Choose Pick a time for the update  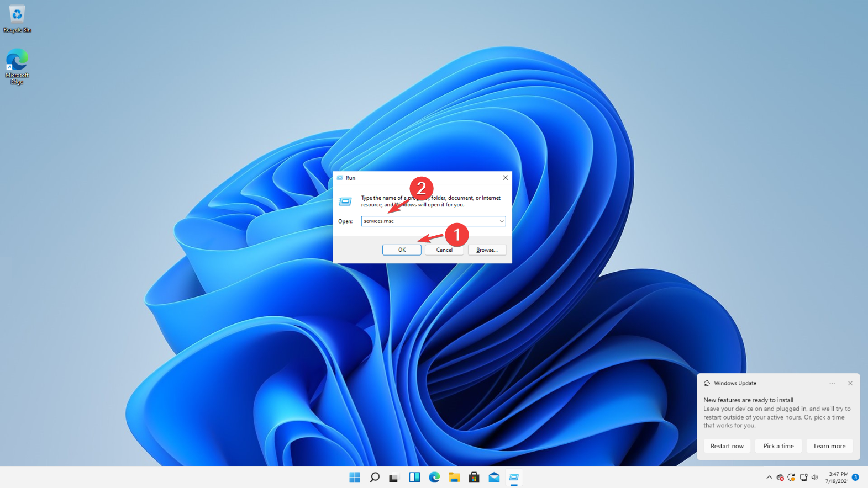(x=778, y=446)
